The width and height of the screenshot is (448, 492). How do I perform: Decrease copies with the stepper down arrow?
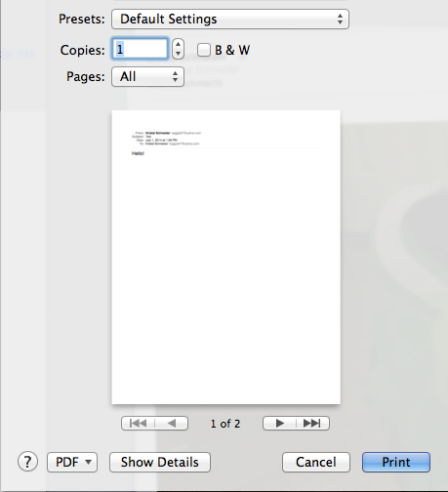coord(178,54)
